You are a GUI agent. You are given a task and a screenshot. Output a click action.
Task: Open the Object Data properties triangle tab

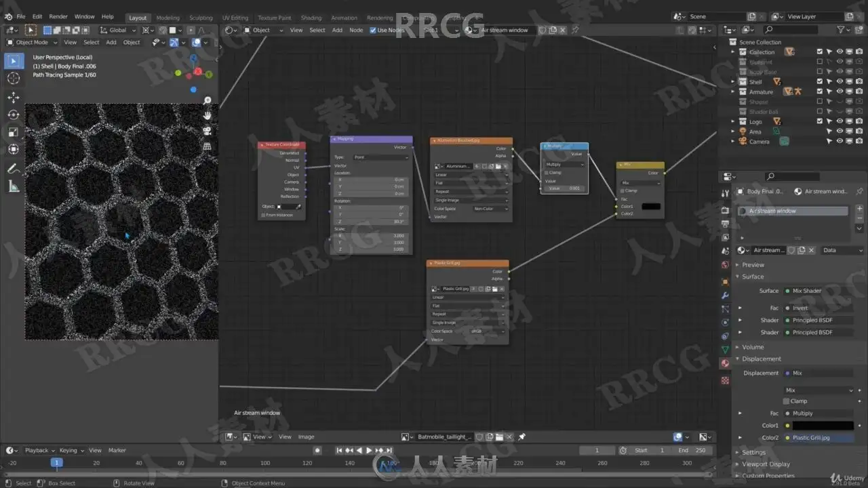pos(725,350)
